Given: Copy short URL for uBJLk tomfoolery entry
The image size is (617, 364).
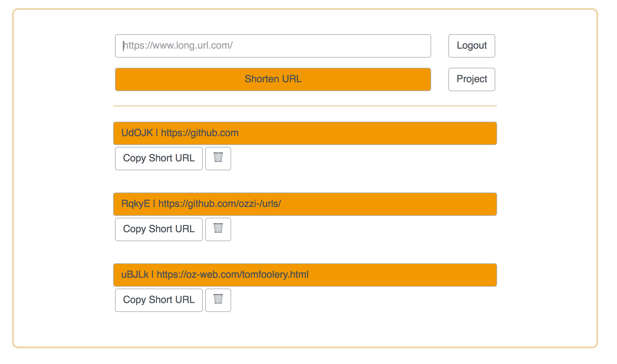Looking at the screenshot, I should point(159,300).
